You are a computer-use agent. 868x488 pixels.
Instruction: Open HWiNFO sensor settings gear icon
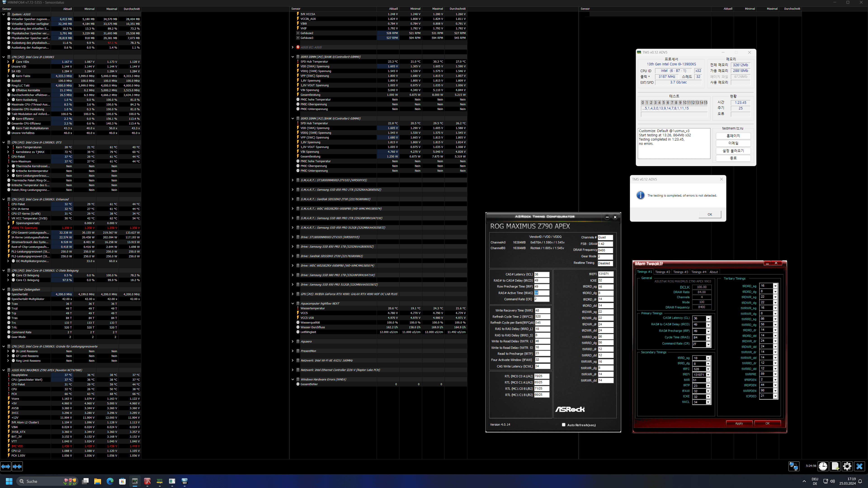[847, 466]
